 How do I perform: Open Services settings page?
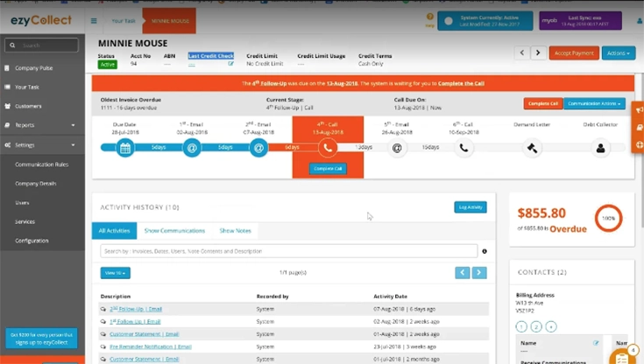(x=25, y=221)
